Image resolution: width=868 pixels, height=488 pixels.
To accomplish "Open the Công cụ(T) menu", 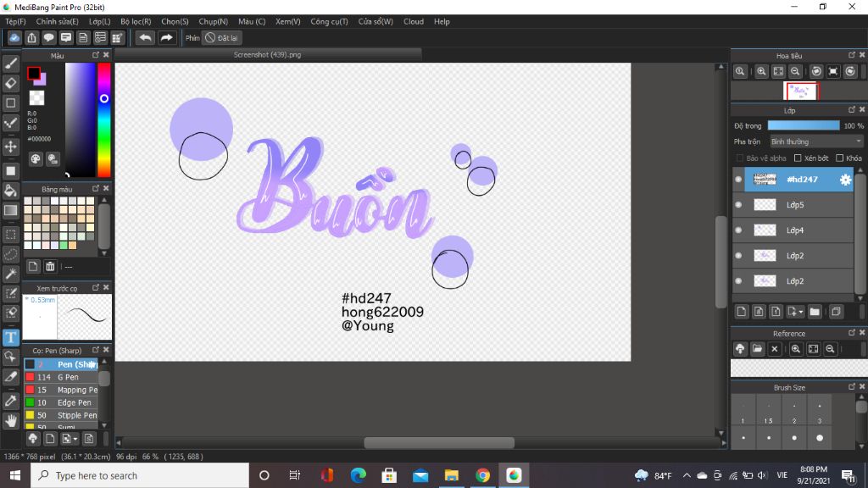I will [x=329, y=21].
